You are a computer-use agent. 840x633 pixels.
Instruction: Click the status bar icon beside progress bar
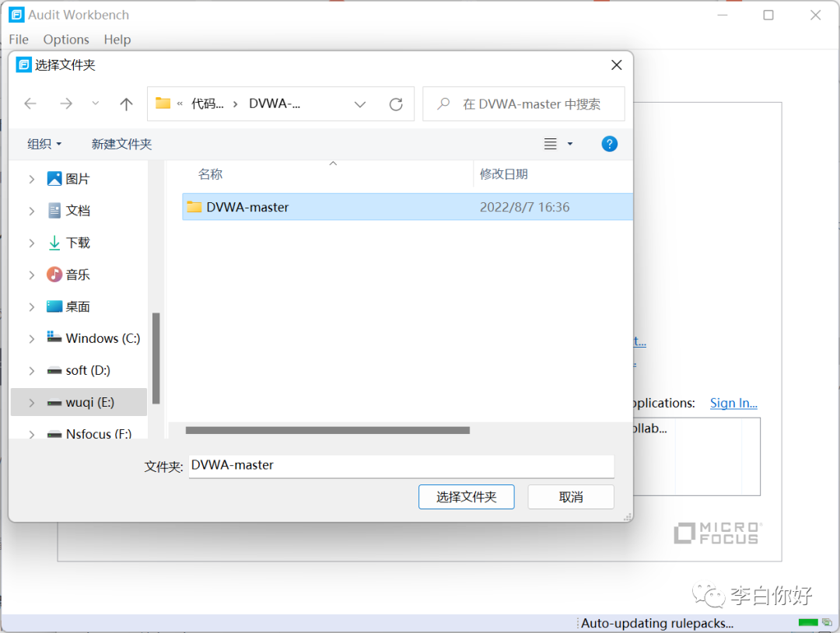827,622
